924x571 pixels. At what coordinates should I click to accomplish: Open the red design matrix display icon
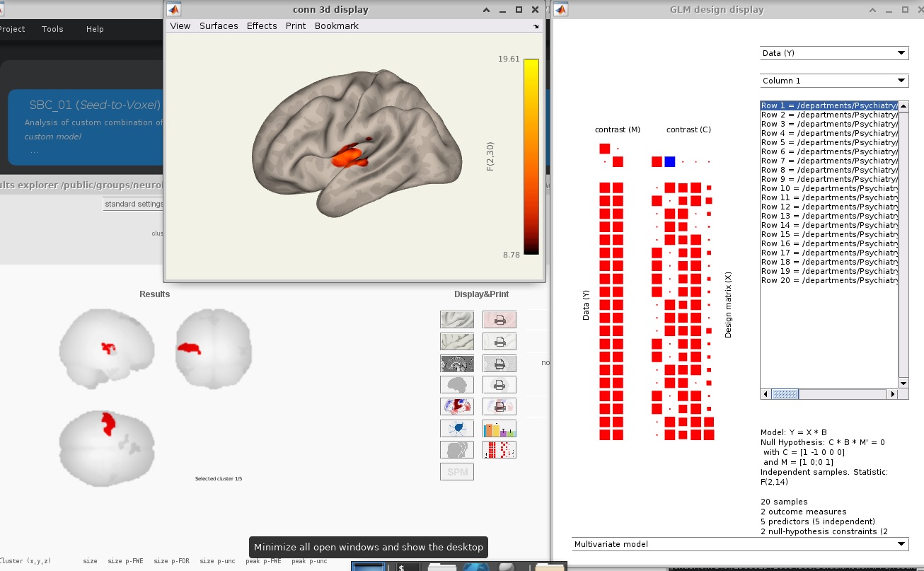point(499,450)
